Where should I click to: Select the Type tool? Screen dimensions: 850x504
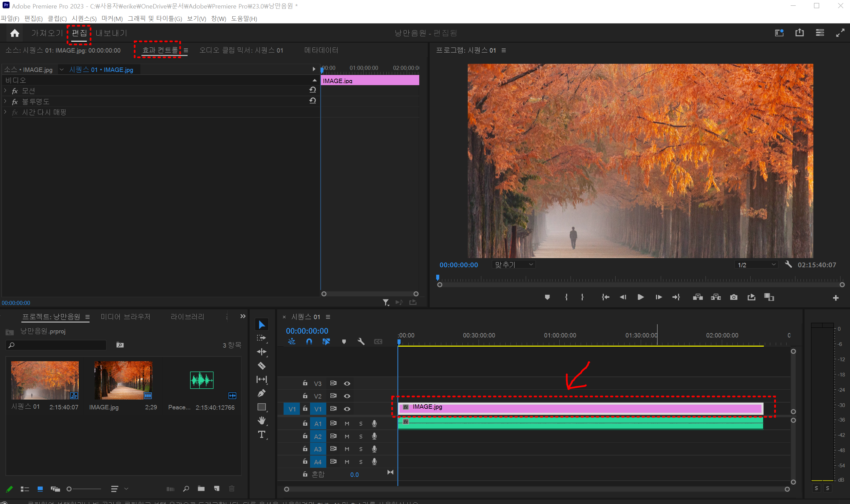coord(261,434)
